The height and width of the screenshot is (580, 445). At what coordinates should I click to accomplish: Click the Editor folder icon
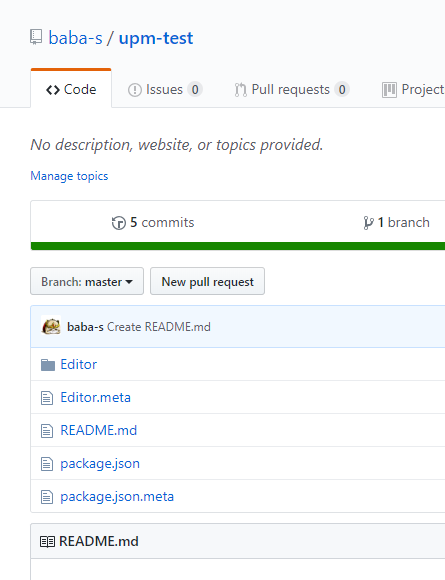coord(48,365)
